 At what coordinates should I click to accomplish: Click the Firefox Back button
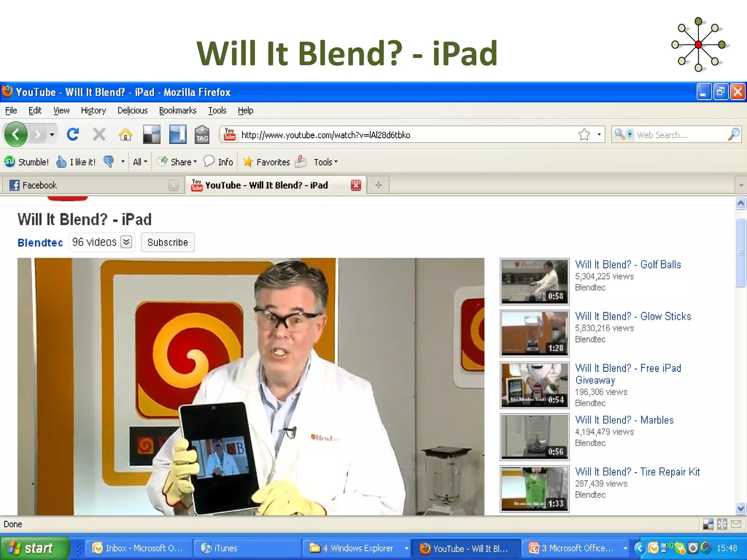(16, 135)
